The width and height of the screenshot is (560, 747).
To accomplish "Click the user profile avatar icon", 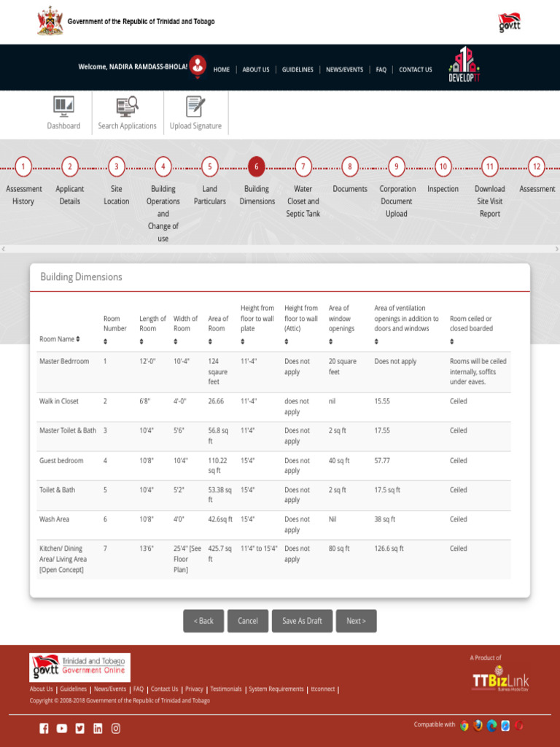I will (x=198, y=66).
